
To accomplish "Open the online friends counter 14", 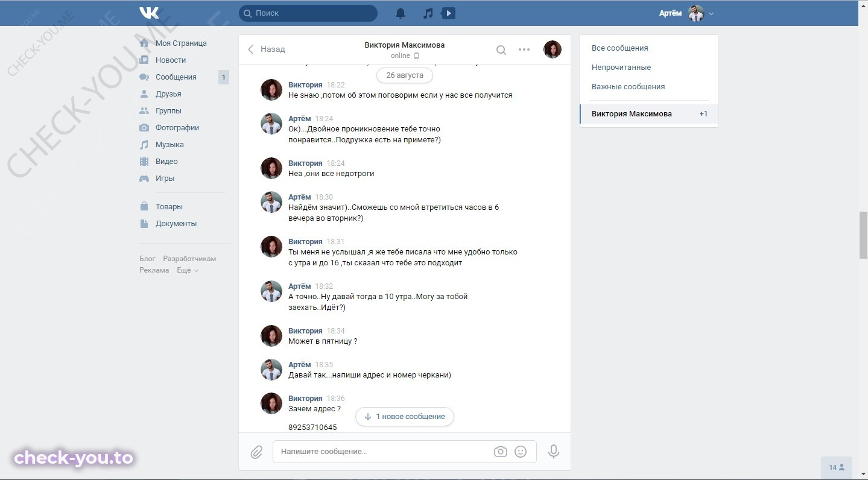I will point(837,467).
